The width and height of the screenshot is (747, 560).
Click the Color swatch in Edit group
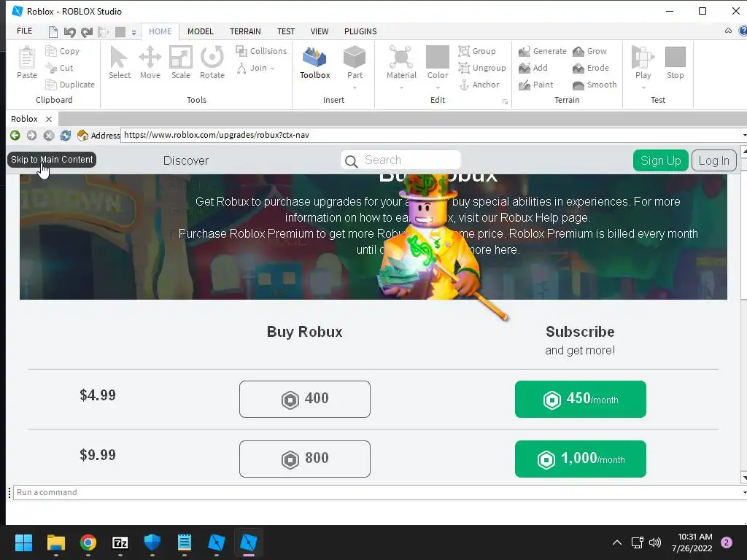(438, 57)
